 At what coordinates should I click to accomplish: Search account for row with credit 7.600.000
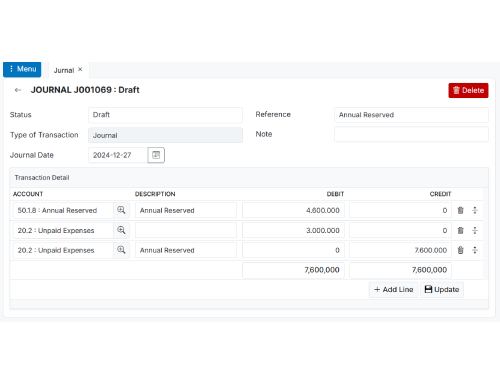[121, 250]
